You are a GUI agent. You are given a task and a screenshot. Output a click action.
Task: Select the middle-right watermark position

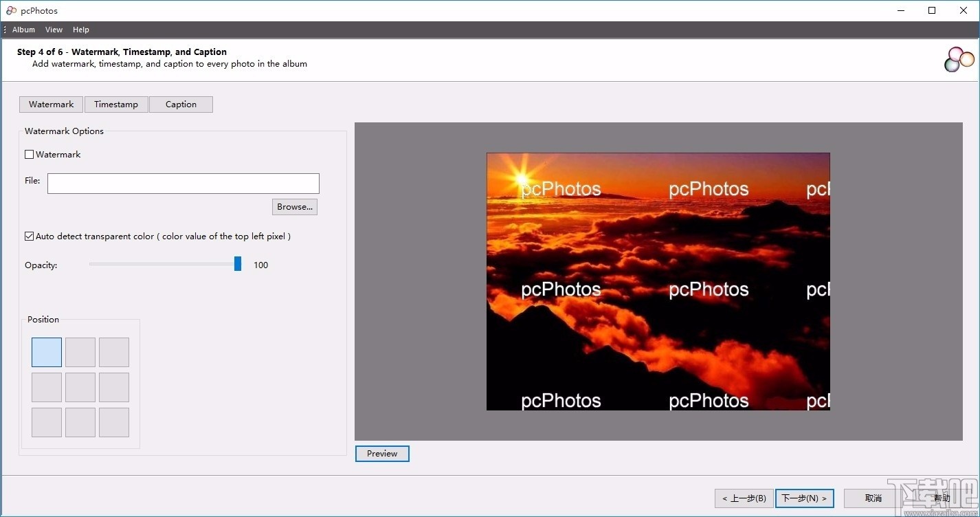(114, 387)
